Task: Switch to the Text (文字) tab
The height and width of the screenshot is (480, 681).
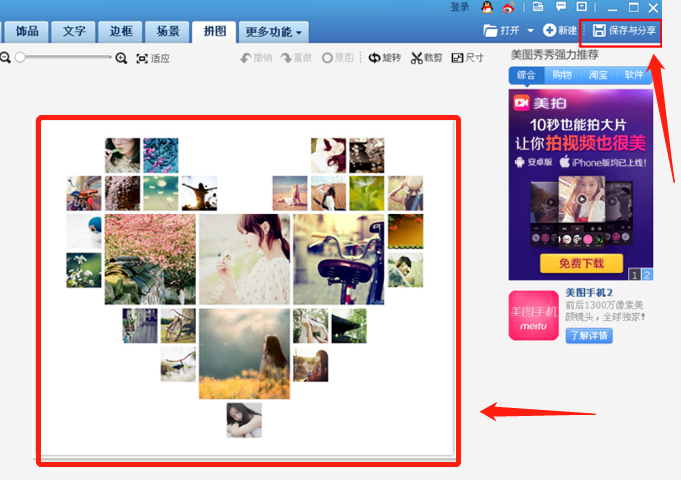Action: click(74, 32)
